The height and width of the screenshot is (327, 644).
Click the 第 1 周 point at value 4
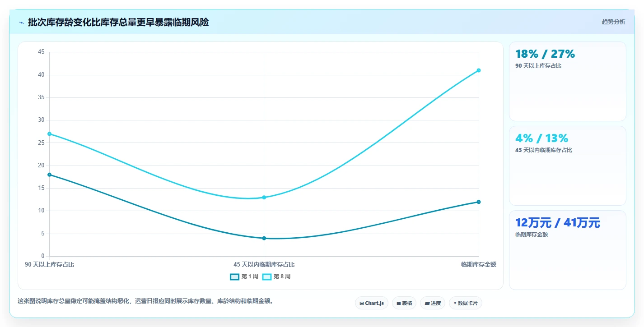pyautogui.click(x=264, y=238)
